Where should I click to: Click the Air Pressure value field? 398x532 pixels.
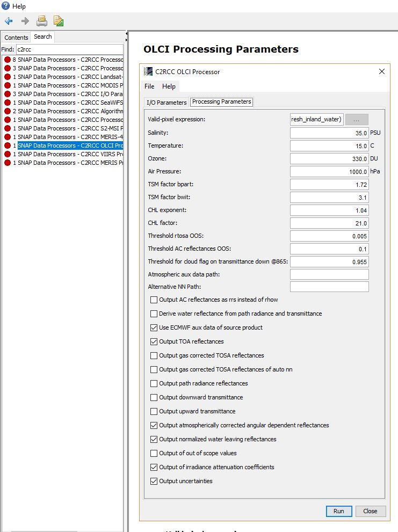(329, 171)
